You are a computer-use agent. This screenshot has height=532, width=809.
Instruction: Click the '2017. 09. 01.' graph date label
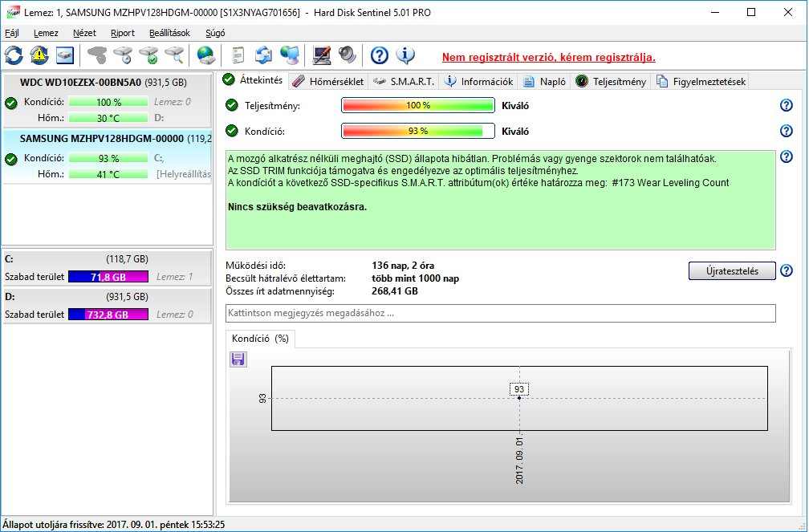point(519,461)
